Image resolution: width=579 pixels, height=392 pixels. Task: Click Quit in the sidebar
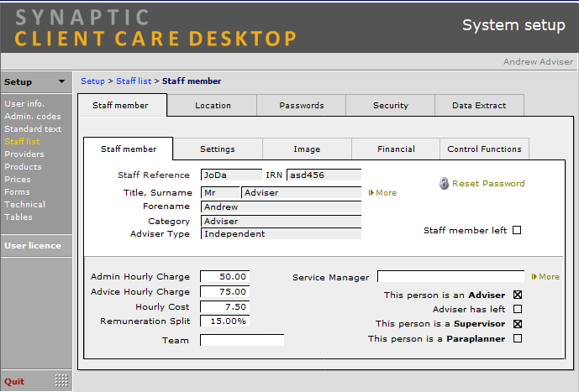[14, 381]
